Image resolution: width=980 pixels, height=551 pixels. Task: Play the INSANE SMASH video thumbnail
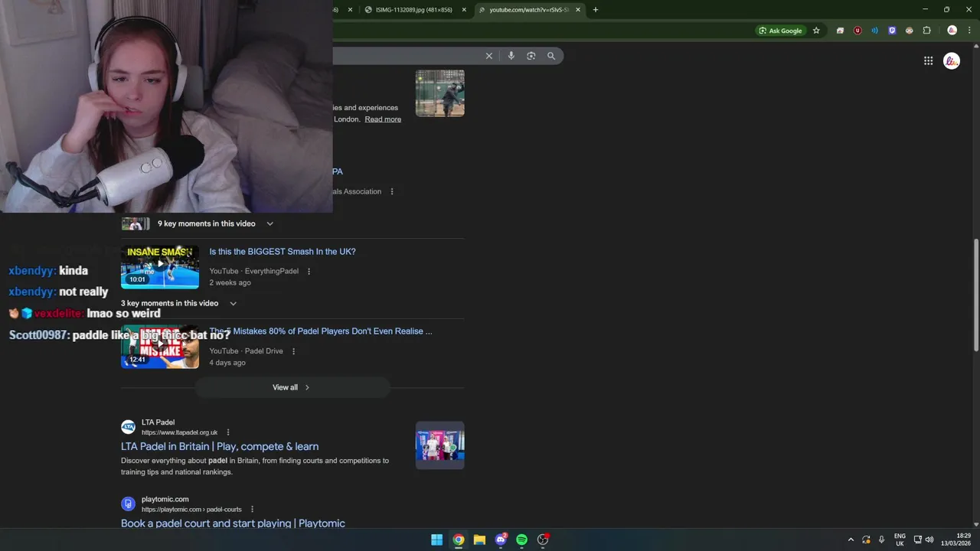(160, 267)
